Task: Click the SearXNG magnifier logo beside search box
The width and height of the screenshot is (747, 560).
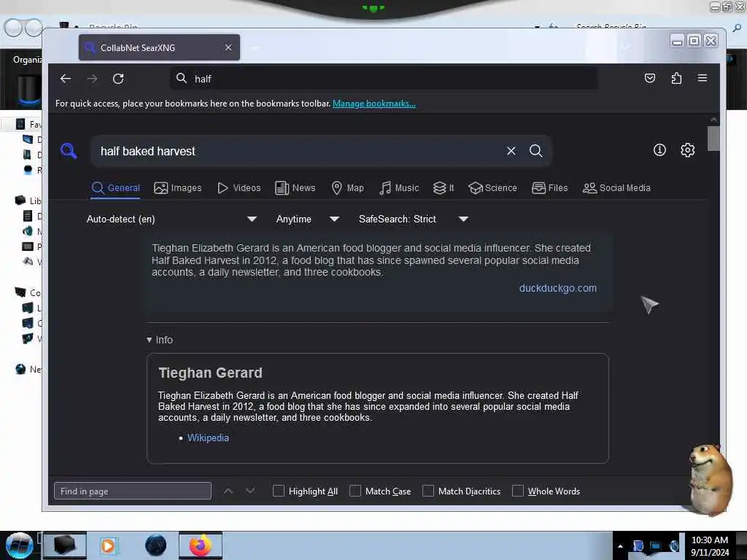Action: click(x=69, y=150)
